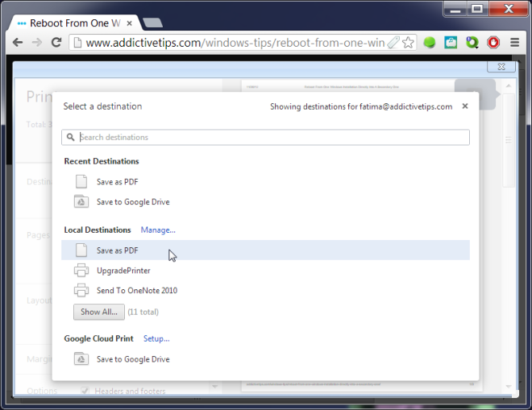Screen dimensions: 532x410
Task: Go back using the browser back arrow
Action: point(18,43)
